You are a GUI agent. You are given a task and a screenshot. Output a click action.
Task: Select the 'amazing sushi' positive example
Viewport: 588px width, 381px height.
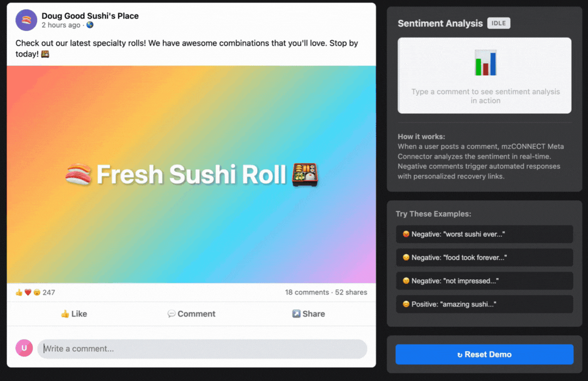tap(484, 304)
